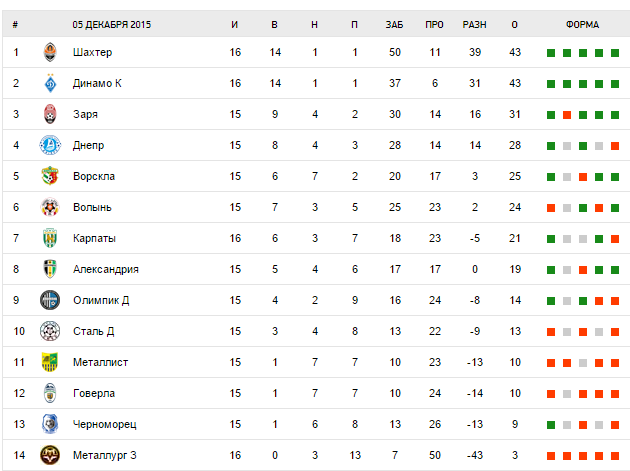Open the Черноморец club crest
The image size is (630, 471).
pyautogui.click(x=50, y=424)
